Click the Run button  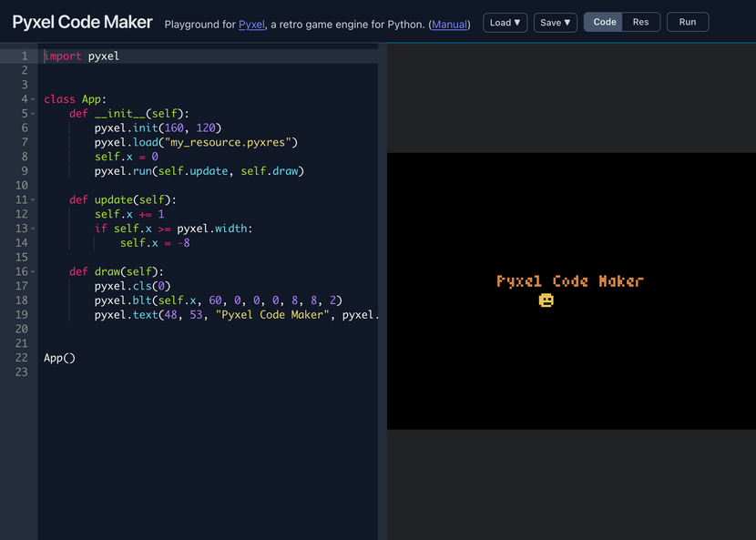[688, 22]
